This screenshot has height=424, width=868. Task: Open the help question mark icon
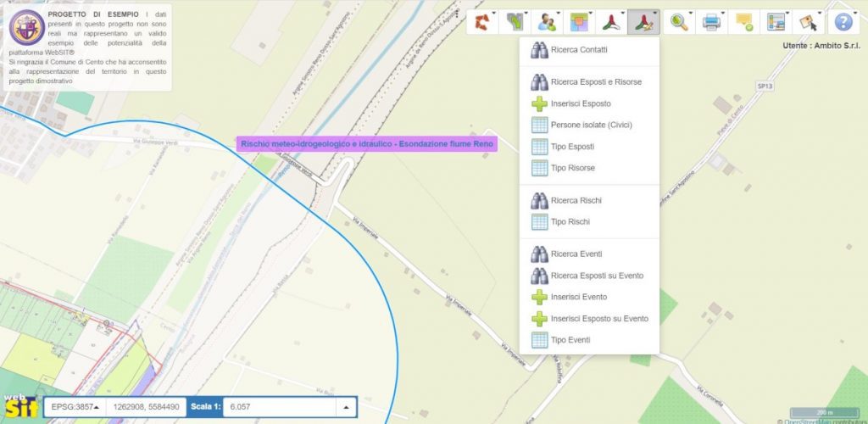pyautogui.click(x=842, y=22)
